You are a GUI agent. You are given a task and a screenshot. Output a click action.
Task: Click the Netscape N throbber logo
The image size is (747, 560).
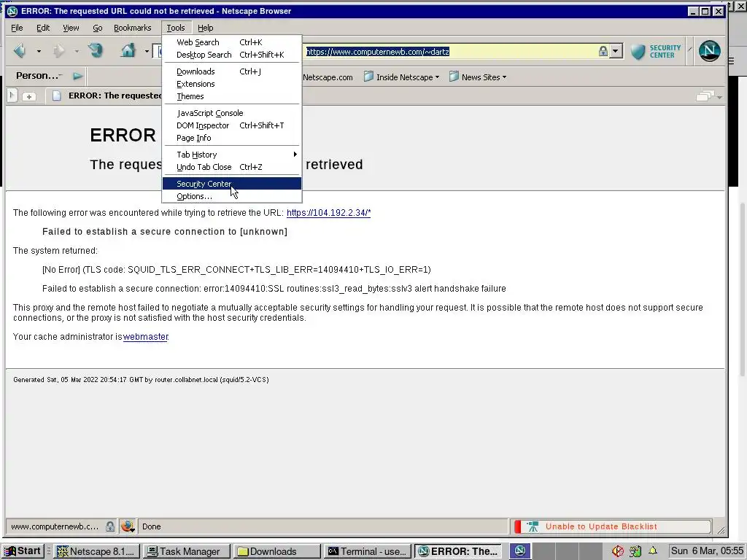point(709,50)
